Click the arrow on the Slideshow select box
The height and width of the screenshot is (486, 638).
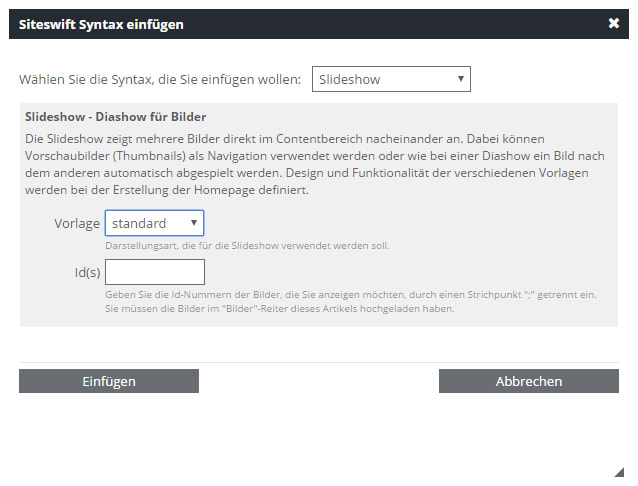tap(460, 79)
